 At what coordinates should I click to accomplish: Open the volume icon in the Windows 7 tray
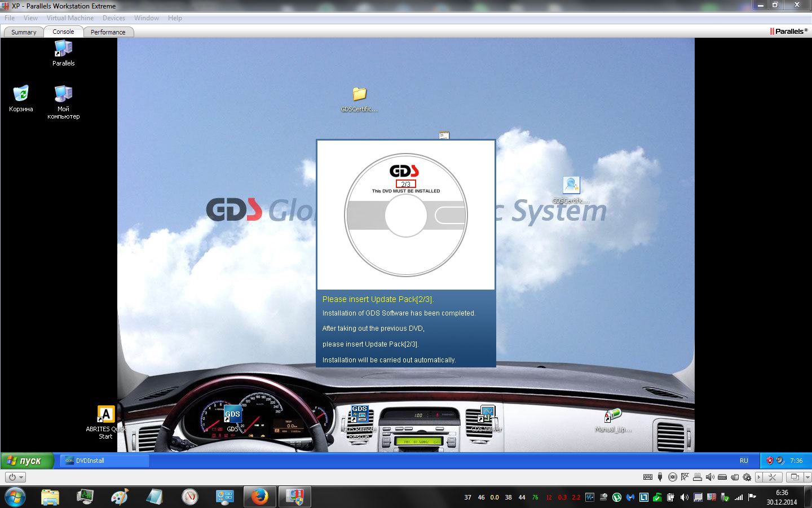click(x=684, y=497)
